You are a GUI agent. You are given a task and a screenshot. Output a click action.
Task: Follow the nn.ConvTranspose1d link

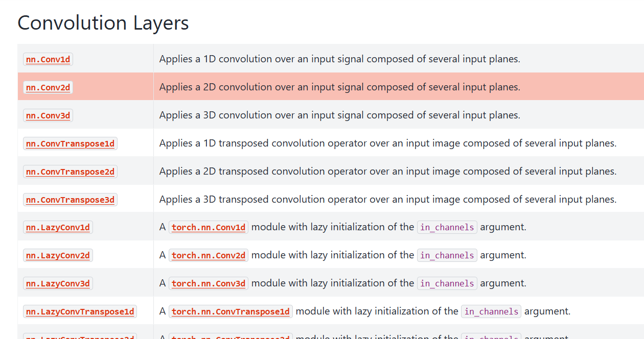(x=70, y=143)
